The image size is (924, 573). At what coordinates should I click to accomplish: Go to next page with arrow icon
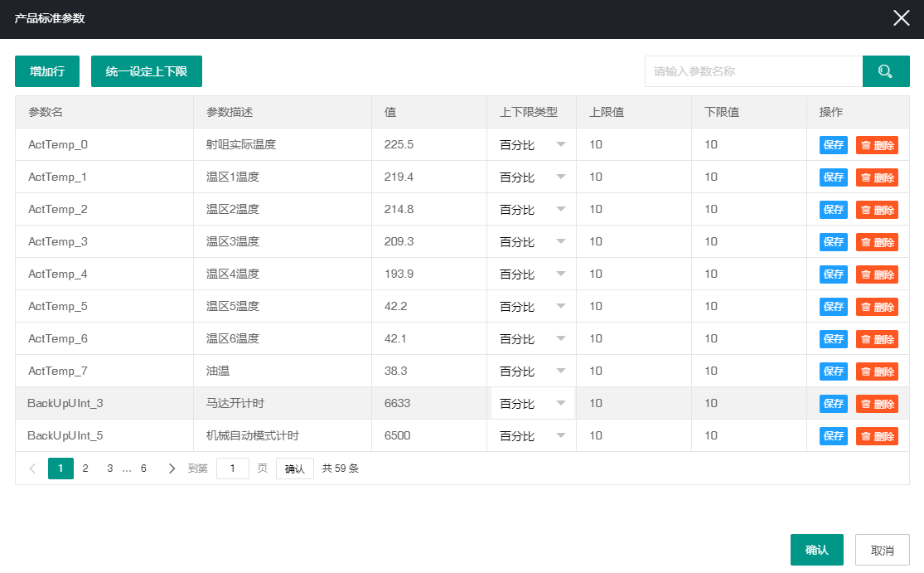(x=172, y=468)
